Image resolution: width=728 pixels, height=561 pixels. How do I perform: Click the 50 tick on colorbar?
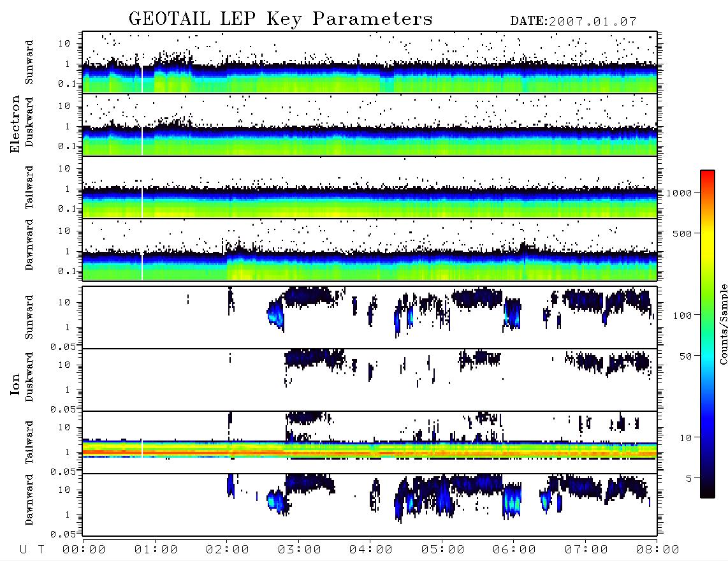click(685, 356)
